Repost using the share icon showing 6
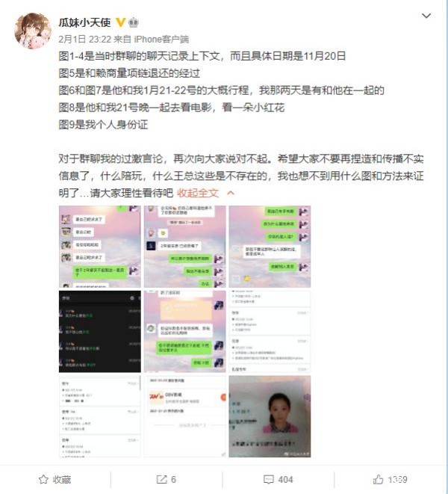 point(167,480)
